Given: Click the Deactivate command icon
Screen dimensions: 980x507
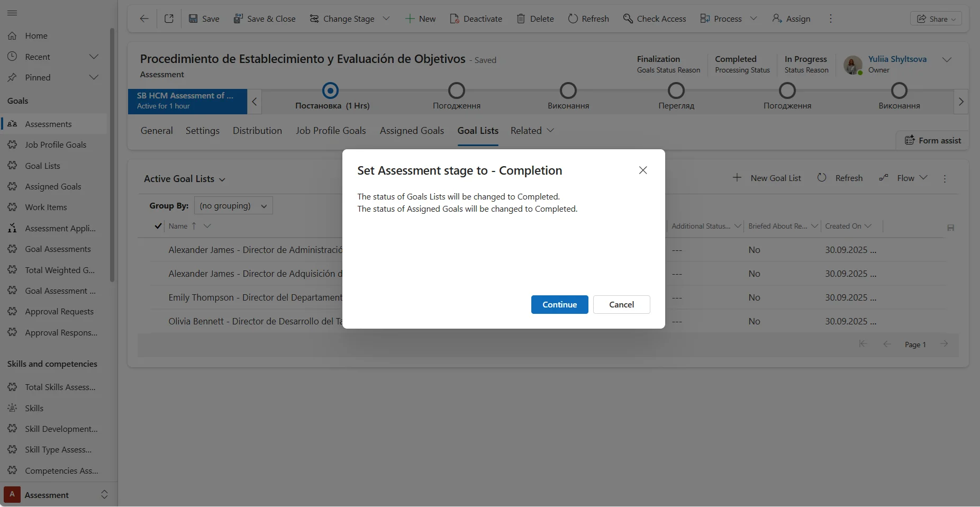Looking at the screenshot, I should (454, 19).
